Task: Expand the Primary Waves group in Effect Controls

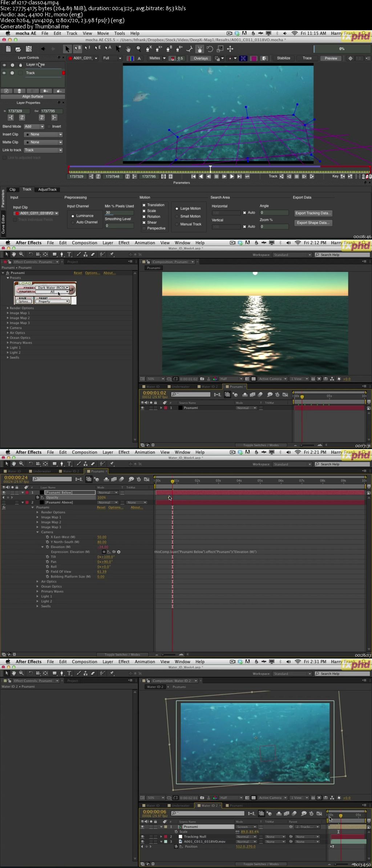Action: pos(8,343)
